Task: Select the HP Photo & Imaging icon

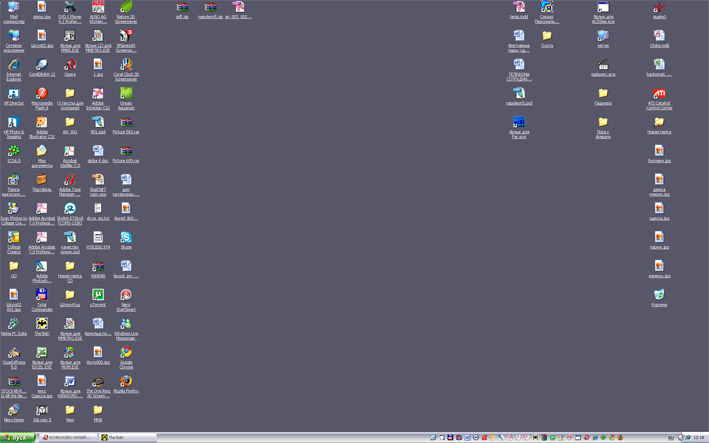Action: [x=14, y=123]
